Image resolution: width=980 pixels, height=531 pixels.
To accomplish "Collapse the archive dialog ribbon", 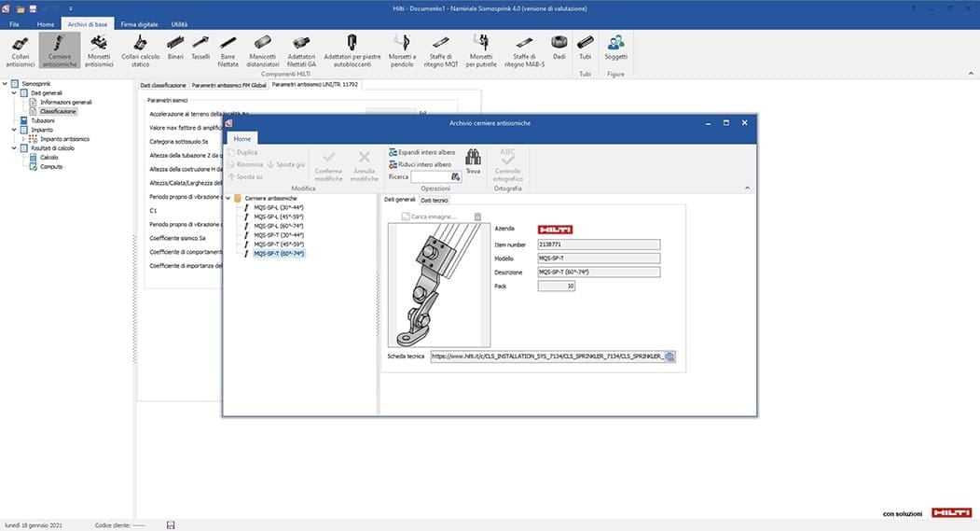I will 748,189.
